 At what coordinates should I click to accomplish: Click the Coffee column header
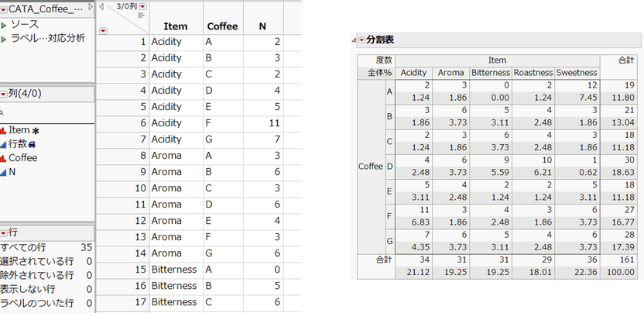[222, 26]
